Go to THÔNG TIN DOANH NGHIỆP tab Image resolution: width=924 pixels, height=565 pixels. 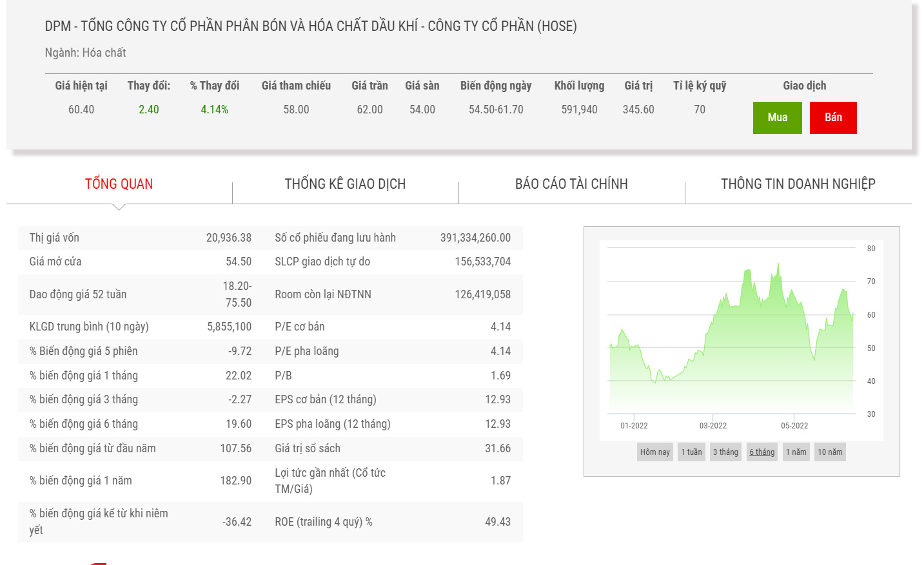pos(798,184)
